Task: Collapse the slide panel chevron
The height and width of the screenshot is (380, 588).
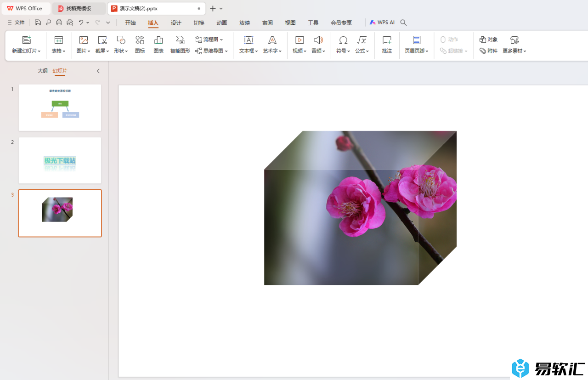Action: point(98,71)
